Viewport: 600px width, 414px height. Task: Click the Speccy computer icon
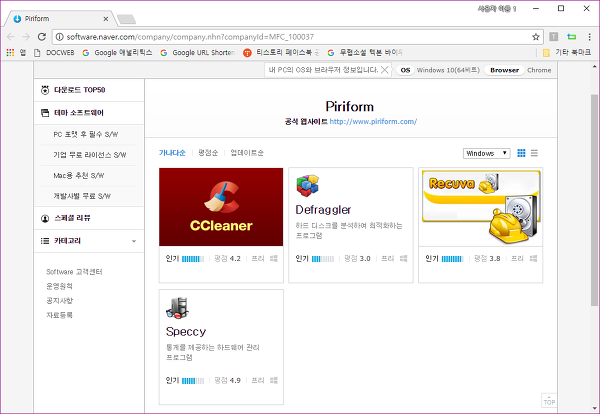pos(177,308)
